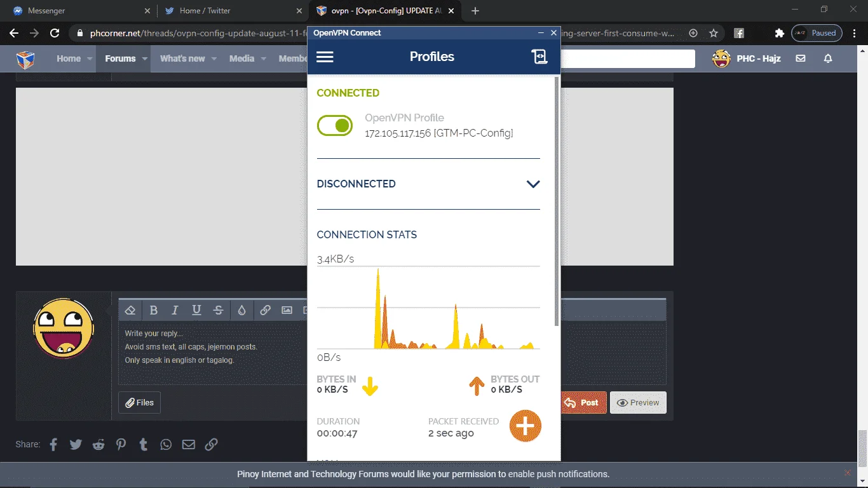Open a new browser tab

click(475, 11)
